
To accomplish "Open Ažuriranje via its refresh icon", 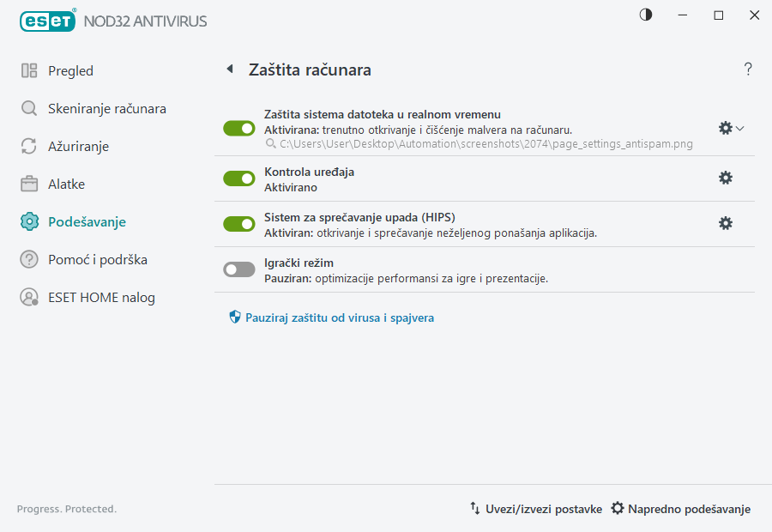I will [29, 146].
